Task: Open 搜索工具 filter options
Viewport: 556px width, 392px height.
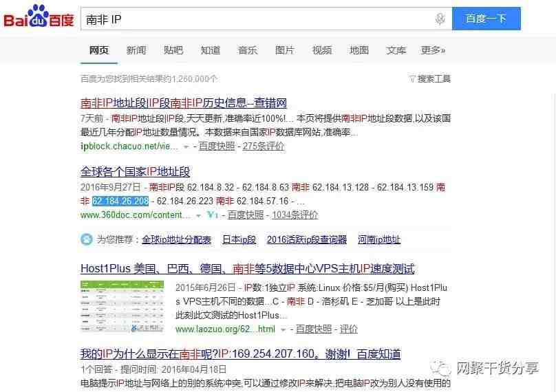Action: pyautogui.click(x=429, y=78)
